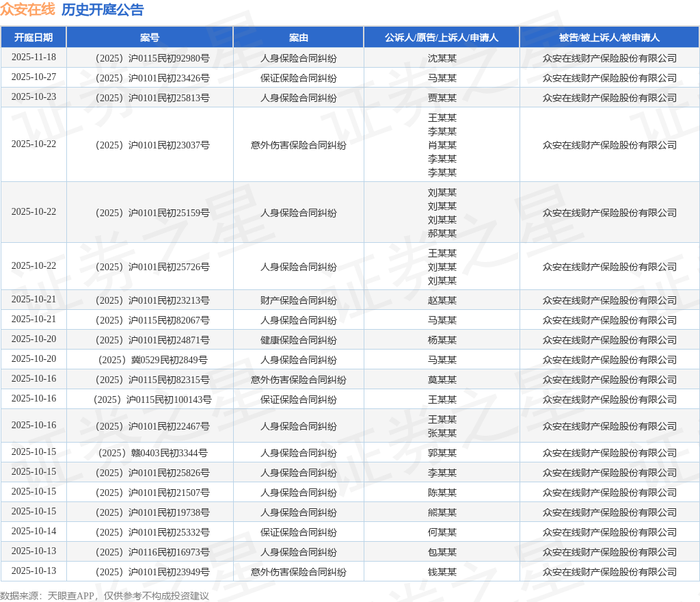The width and height of the screenshot is (700, 602).
Task: Select case number 沪0115民初92980号
Action: click(169, 58)
